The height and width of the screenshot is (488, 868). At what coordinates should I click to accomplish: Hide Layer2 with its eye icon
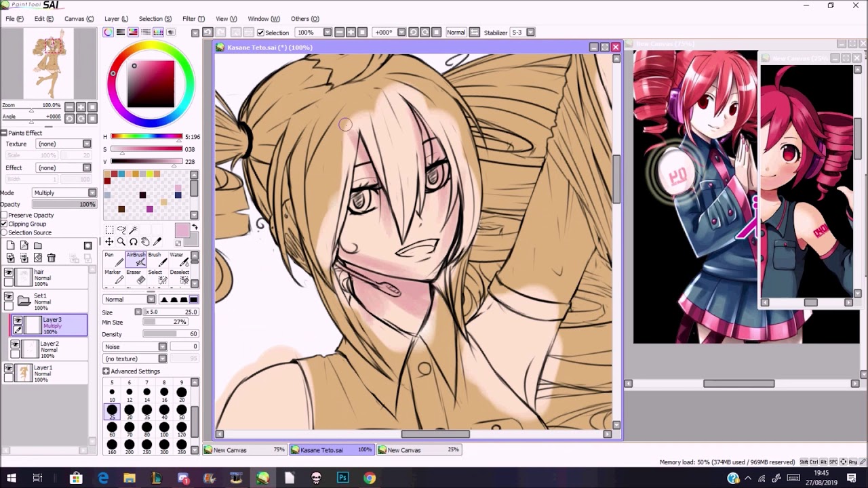tap(15, 345)
